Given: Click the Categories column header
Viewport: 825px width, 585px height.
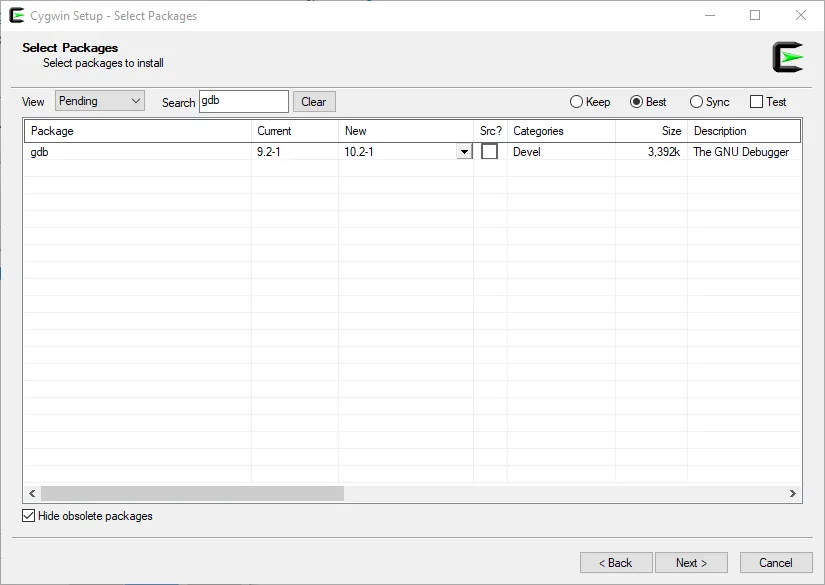Looking at the screenshot, I should (561, 131).
